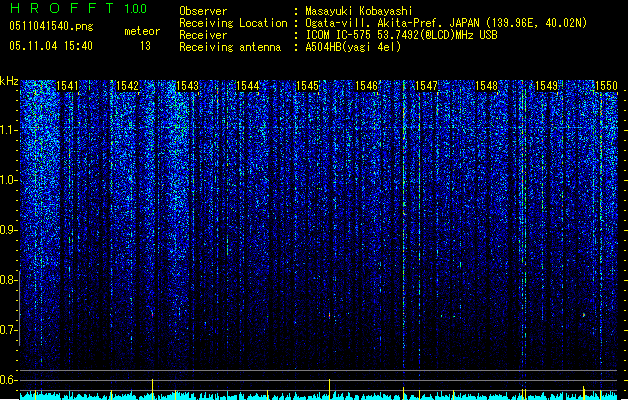Click the Observer label
629x400 pixels.
click(x=203, y=11)
